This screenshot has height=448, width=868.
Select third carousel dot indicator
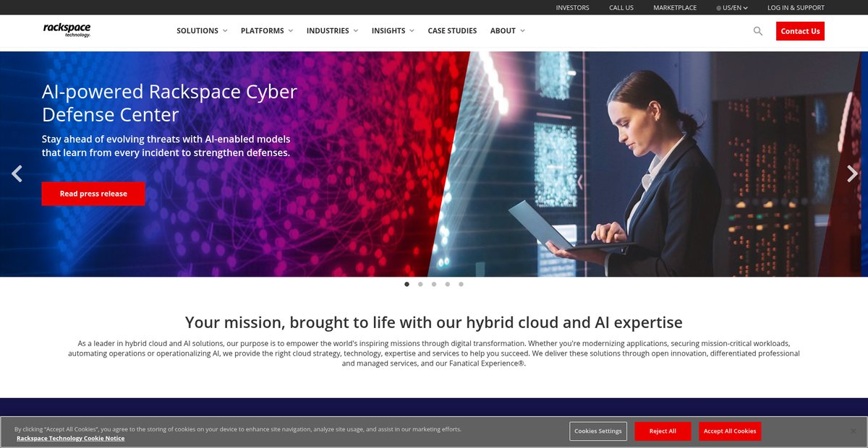click(x=434, y=284)
